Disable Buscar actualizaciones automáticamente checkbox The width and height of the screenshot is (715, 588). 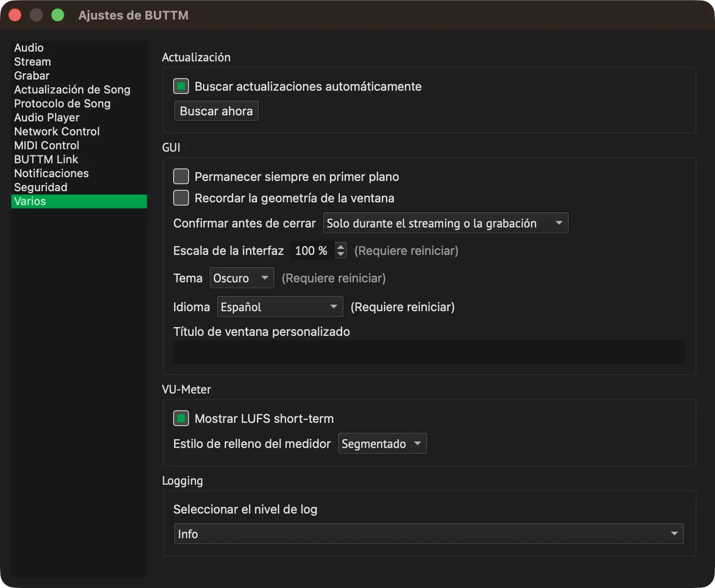click(181, 86)
